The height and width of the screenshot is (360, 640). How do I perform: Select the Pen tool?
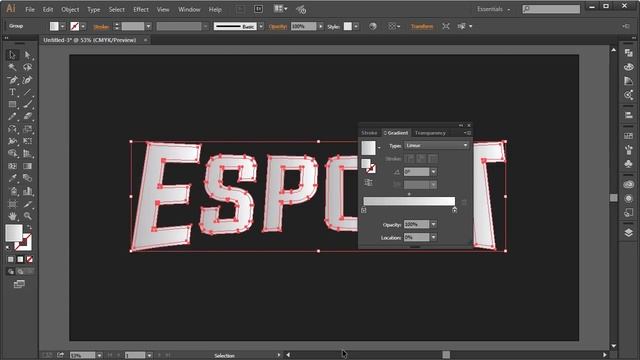(x=12, y=80)
